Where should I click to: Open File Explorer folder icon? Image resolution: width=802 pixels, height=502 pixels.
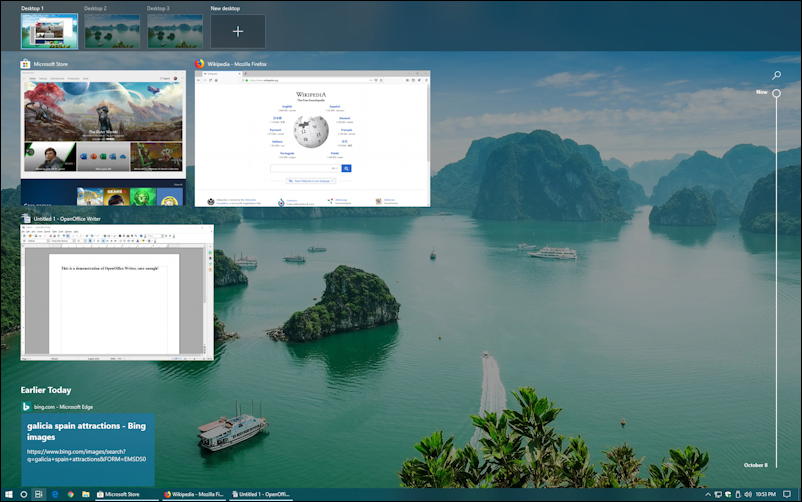coord(86,494)
